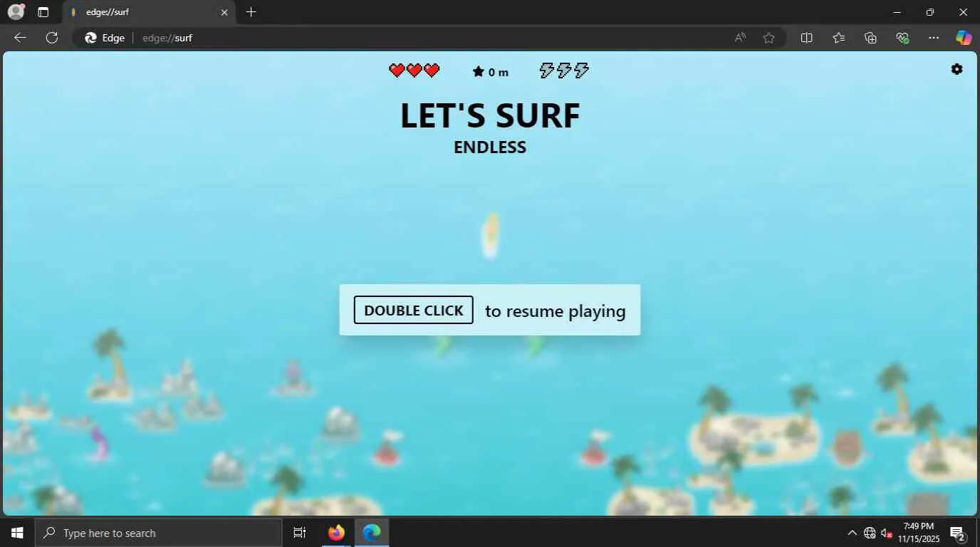Click the "0 m" distance counter
980x547 pixels.
click(499, 72)
